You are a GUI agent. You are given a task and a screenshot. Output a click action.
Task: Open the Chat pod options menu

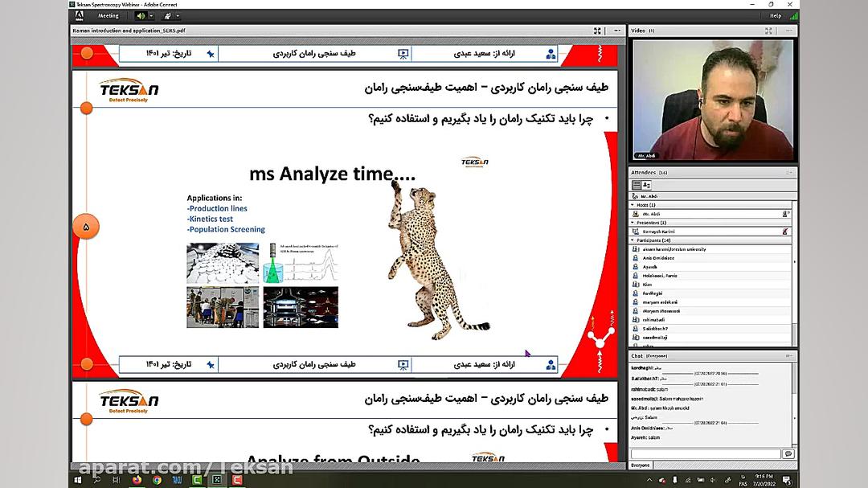(788, 355)
